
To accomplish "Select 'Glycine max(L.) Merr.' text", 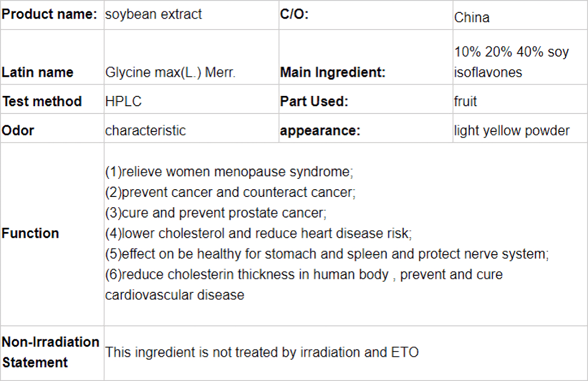I will (170, 72).
